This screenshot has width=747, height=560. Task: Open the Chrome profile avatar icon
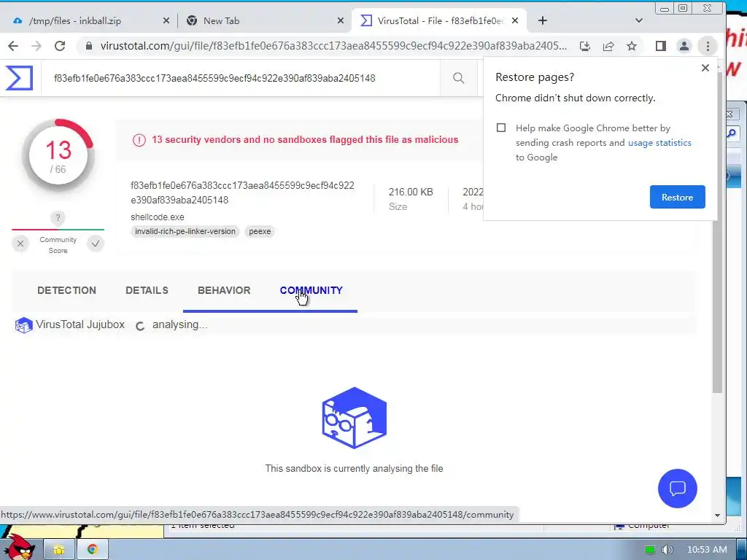pos(684,46)
